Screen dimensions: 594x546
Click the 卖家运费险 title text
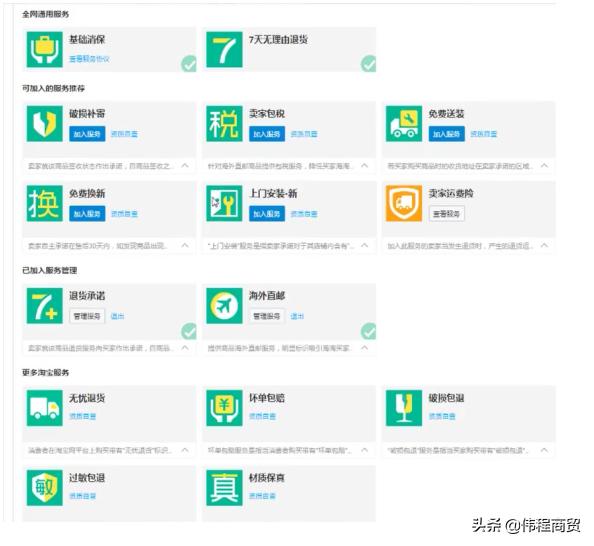click(x=451, y=194)
